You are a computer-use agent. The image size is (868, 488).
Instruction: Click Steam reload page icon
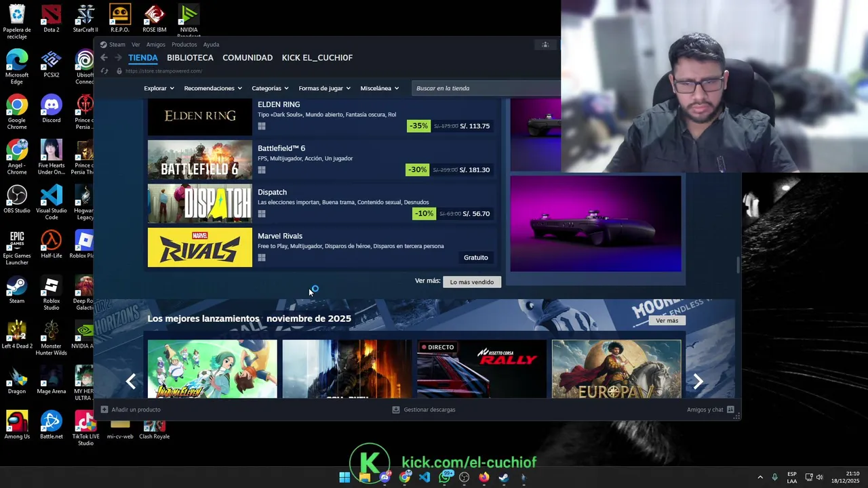[x=104, y=70]
